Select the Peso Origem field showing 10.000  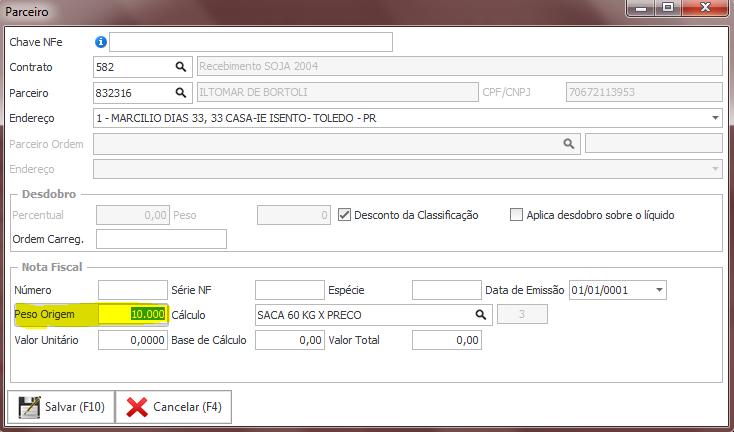133,315
